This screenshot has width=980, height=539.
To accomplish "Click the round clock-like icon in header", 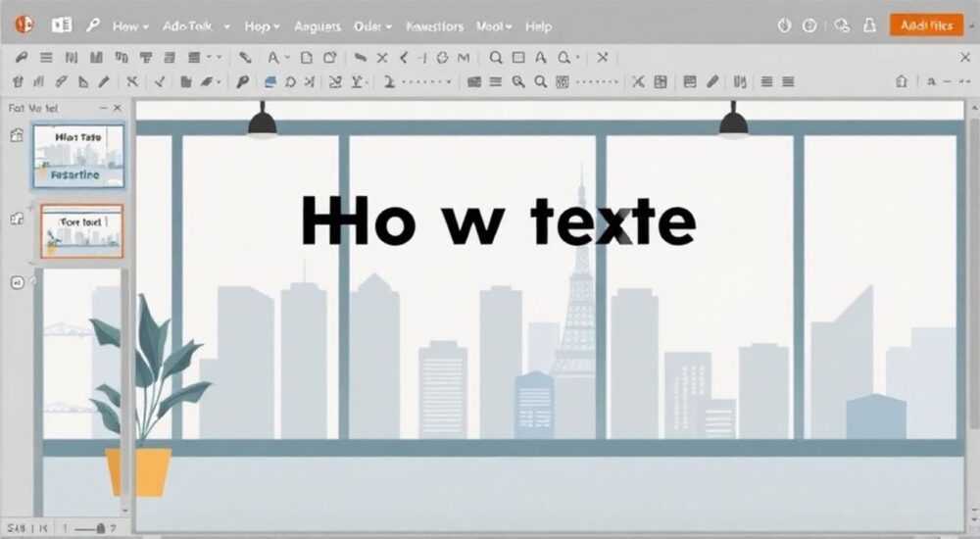I will pyautogui.click(x=809, y=25).
